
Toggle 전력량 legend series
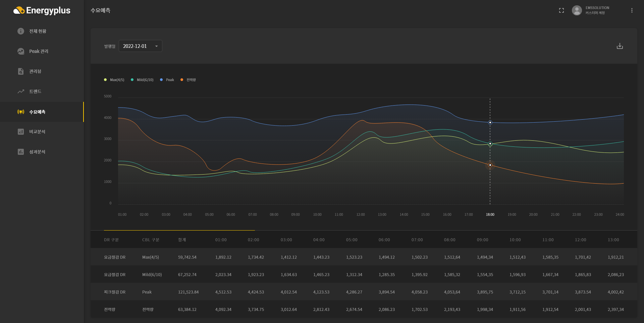(x=188, y=80)
